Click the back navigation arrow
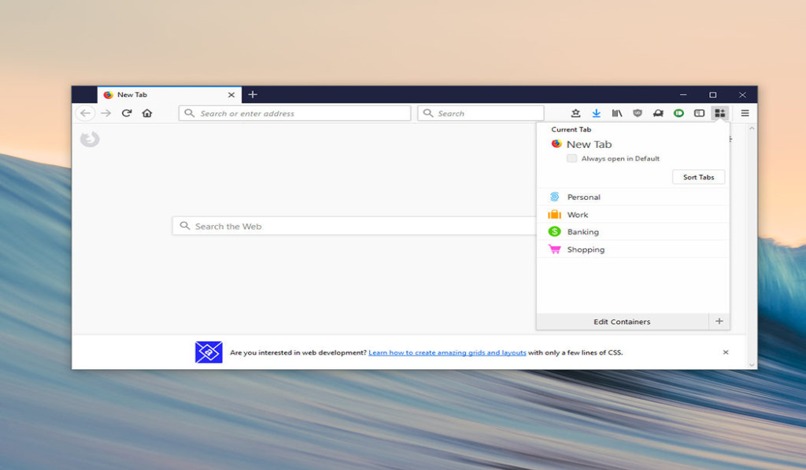 (85, 113)
